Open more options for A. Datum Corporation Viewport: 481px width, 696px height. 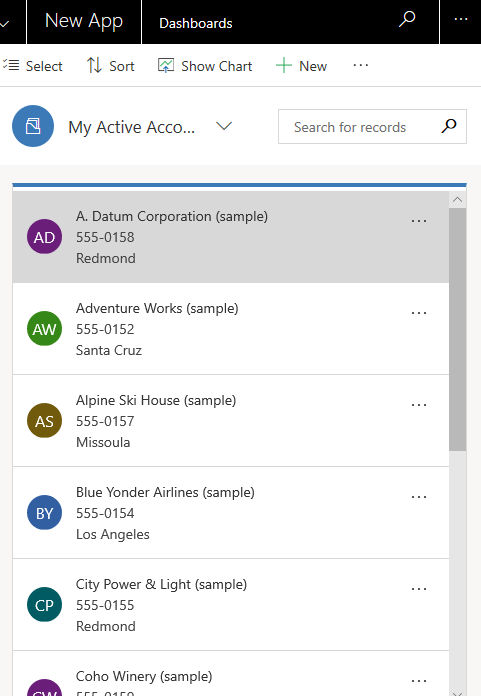[419, 221]
